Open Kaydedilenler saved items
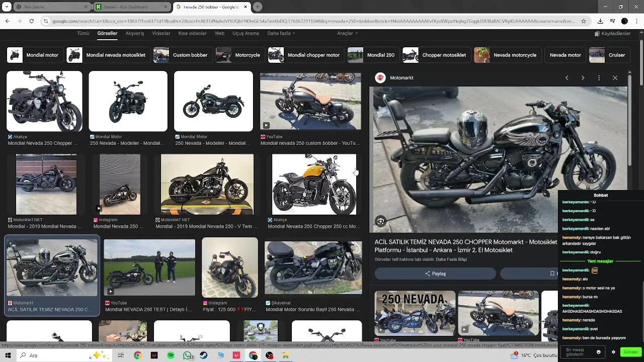This screenshot has height=362, width=644. tap(612, 34)
